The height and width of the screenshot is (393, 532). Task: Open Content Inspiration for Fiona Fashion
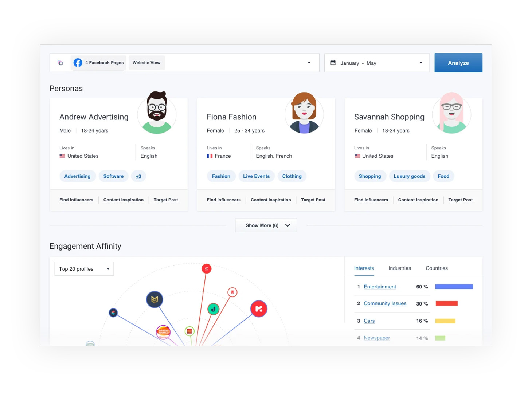(271, 200)
